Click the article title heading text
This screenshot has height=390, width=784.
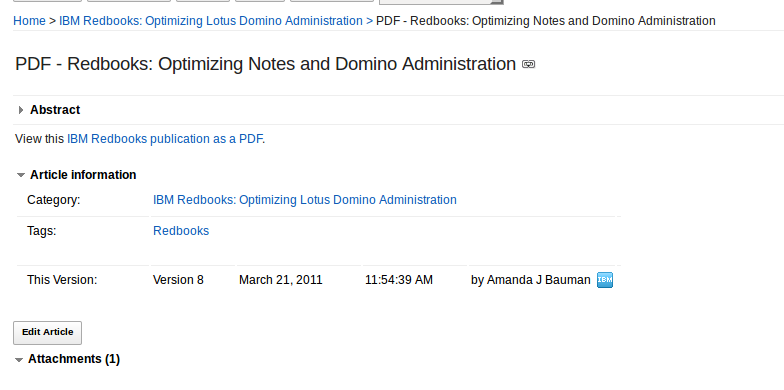(x=266, y=64)
